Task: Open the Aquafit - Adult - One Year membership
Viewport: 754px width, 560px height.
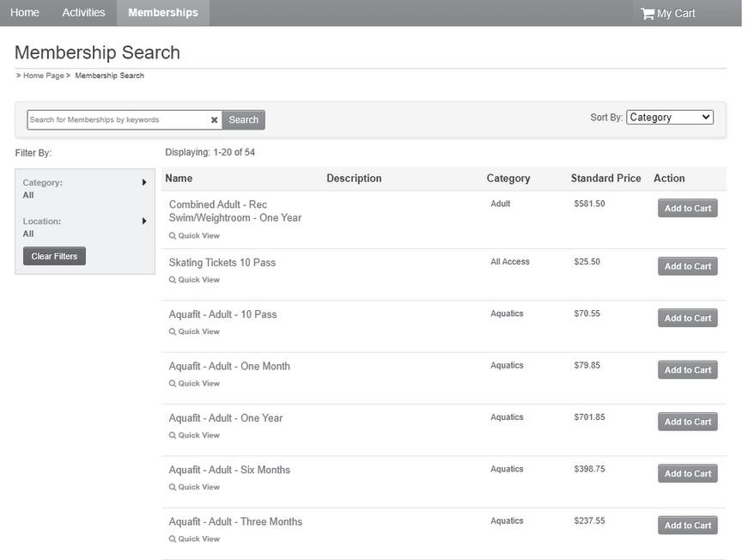Action: (225, 418)
